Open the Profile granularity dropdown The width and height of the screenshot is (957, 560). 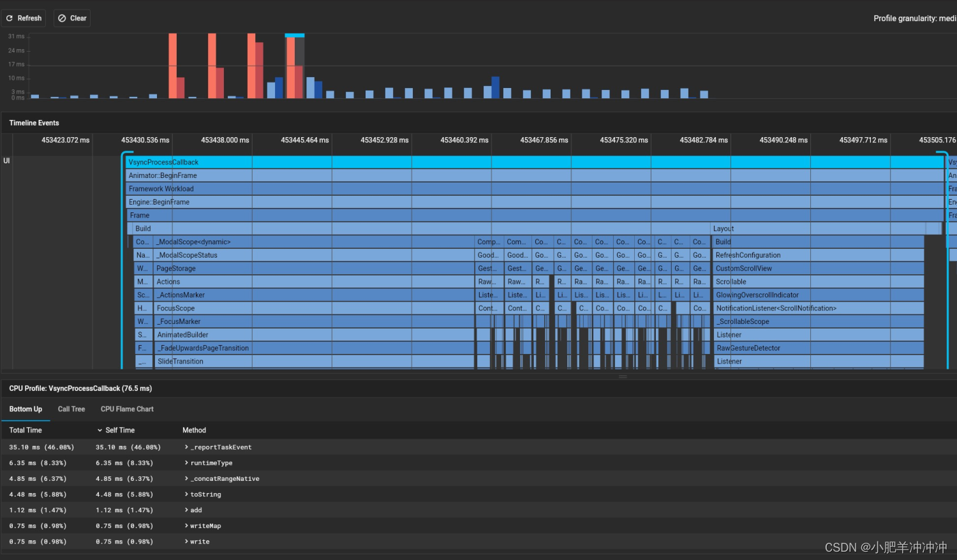914,18
